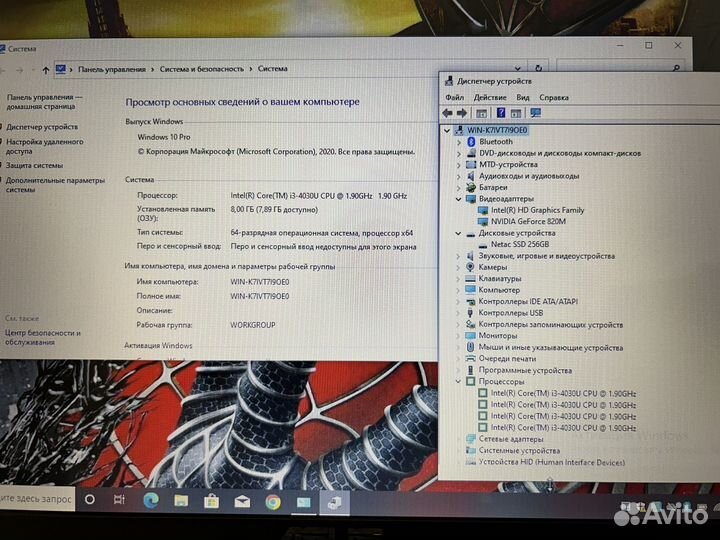Click the Netac SSD 256GB drive icon

click(x=483, y=245)
